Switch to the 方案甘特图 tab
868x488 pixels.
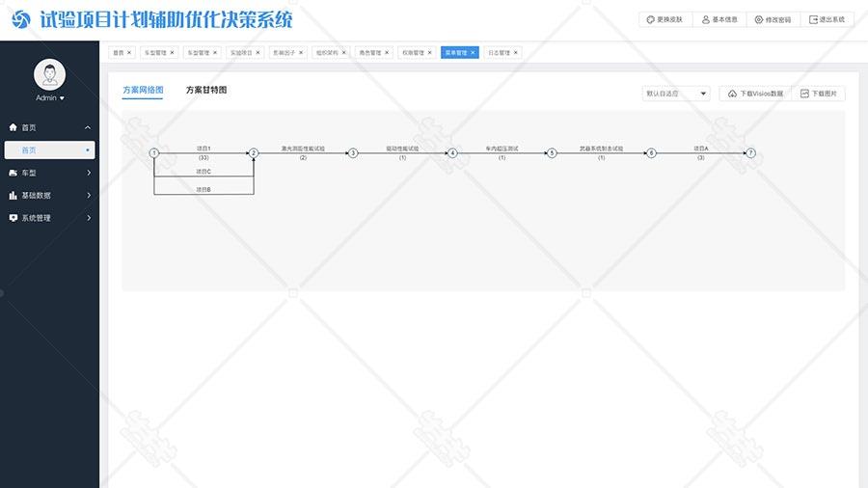click(206, 90)
